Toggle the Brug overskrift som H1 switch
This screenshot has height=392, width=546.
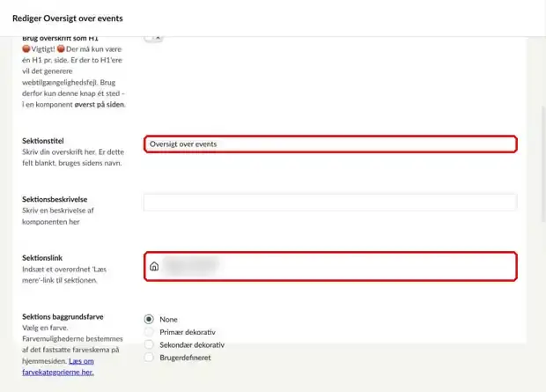click(153, 38)
